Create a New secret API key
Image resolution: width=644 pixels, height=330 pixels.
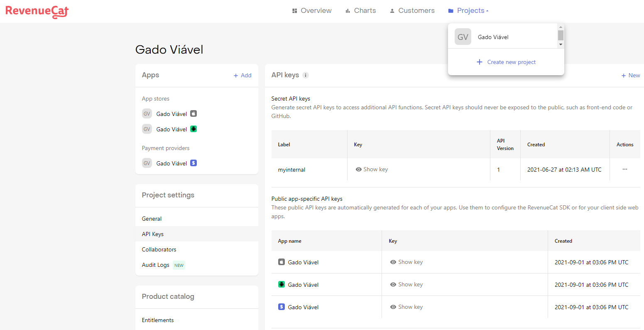pos(630,76)
